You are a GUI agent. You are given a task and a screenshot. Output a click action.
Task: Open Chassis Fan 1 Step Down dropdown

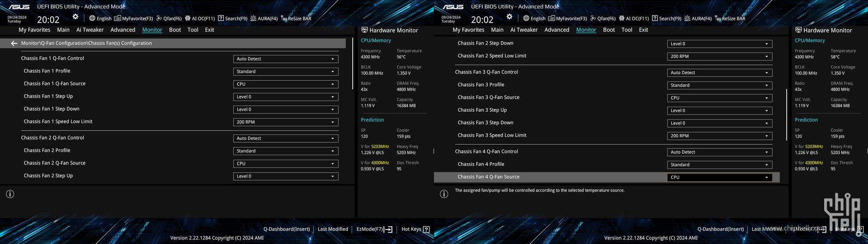pos(286,109)
